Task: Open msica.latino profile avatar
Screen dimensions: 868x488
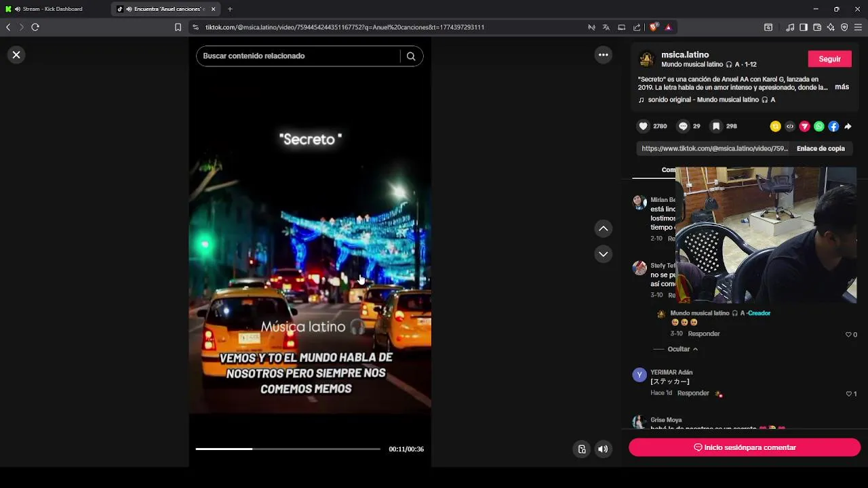Action: [647, 59]
